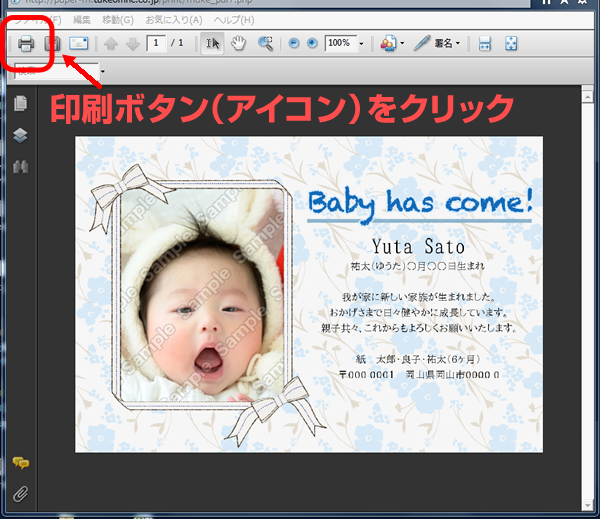The height and width of the screenshot is (519, 600).
Task: Open the 編集 menu
Action: point(81,20)
